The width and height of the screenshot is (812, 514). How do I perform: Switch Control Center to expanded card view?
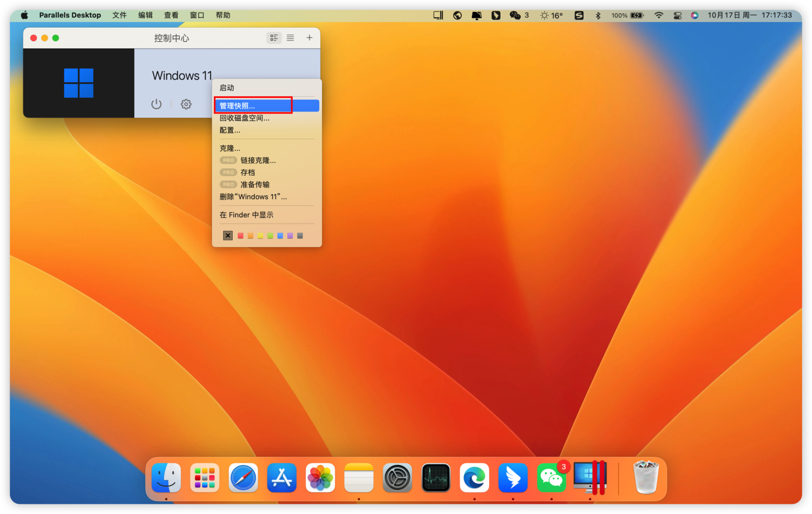[274, 38]
